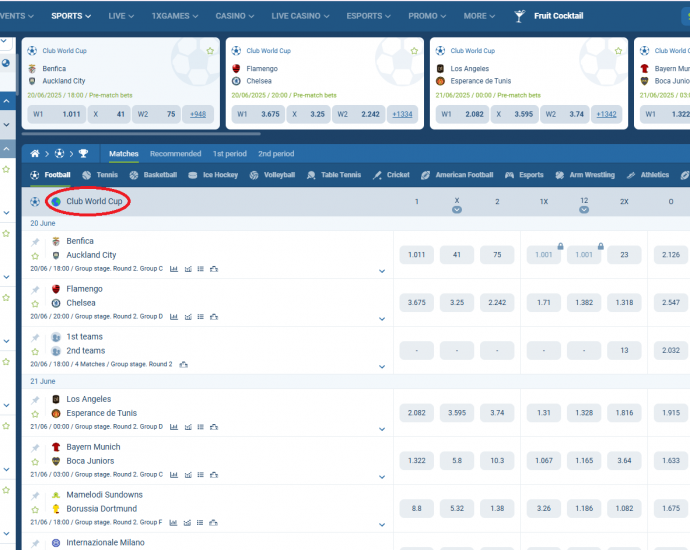The width and height of the screenshot is (690, 550).
Task: Open the X column dropdown arrow
Action: coord(457,210)
